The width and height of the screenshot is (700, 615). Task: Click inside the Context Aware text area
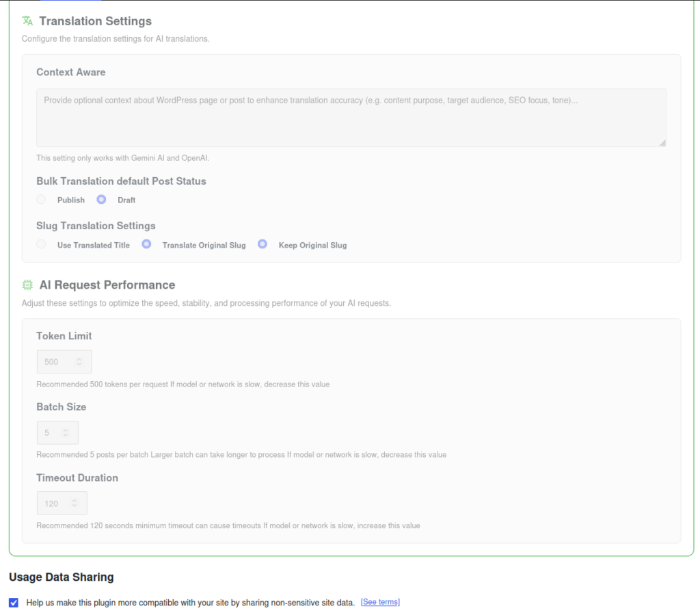click(x=351, y=118)
